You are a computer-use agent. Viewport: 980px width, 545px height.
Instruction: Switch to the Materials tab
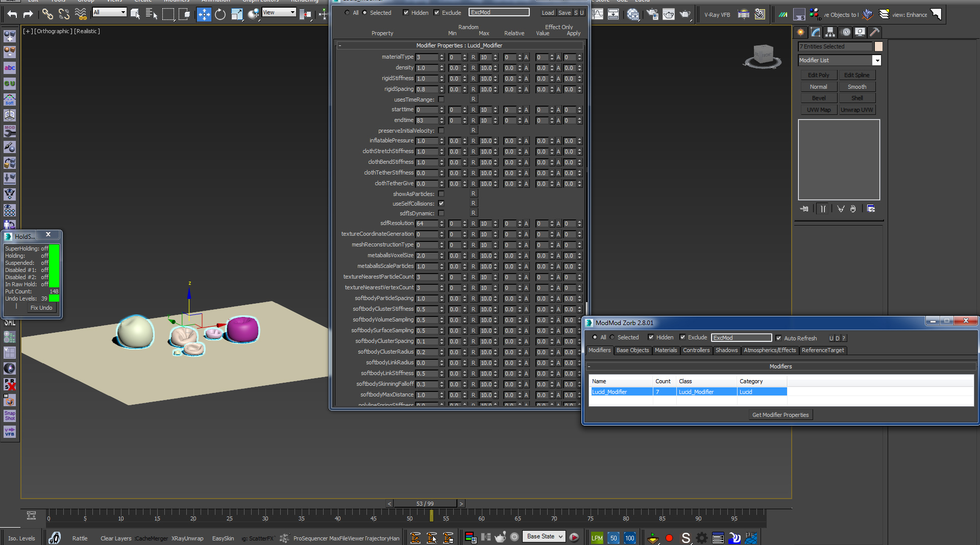tap(666, 350)
